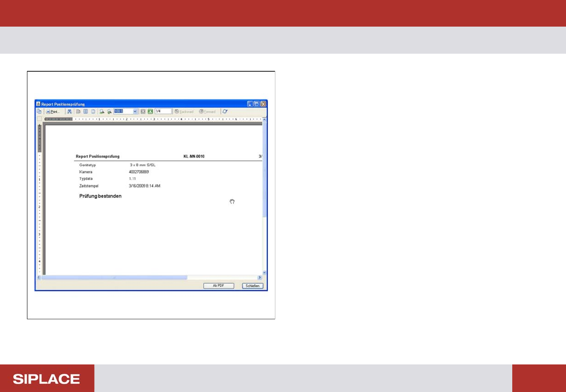
Task: Open the 100% zoom dropdown
Action: tap(135, 112)
